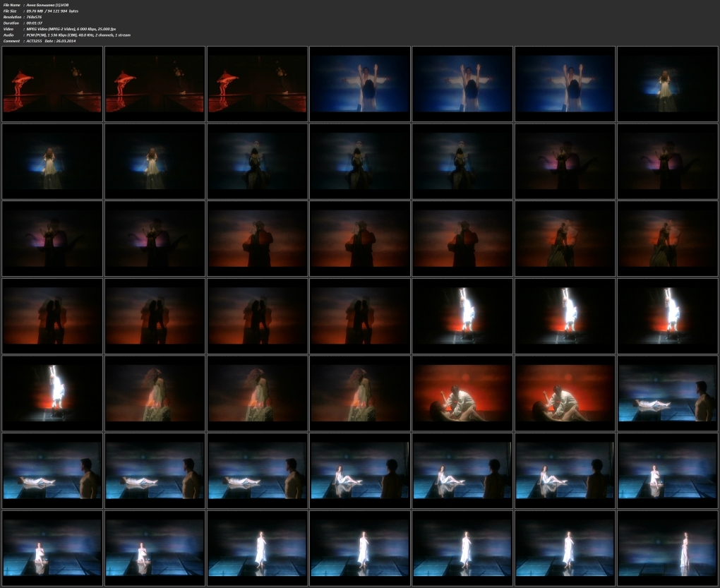Open the first glowing white figure thumbnail

pyautogui.click(x=462, y=316)
